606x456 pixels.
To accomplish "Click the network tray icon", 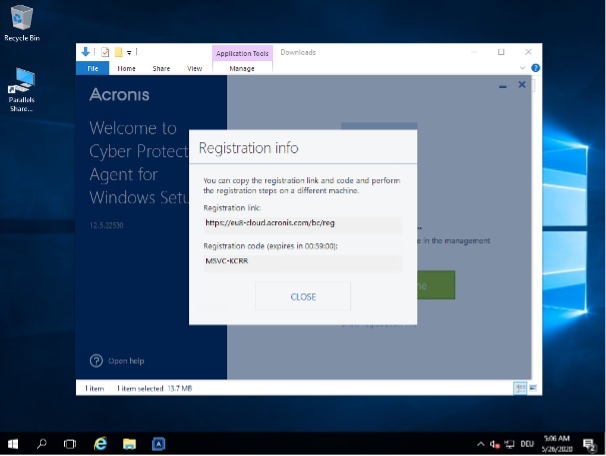I will (x=509, y=444).
